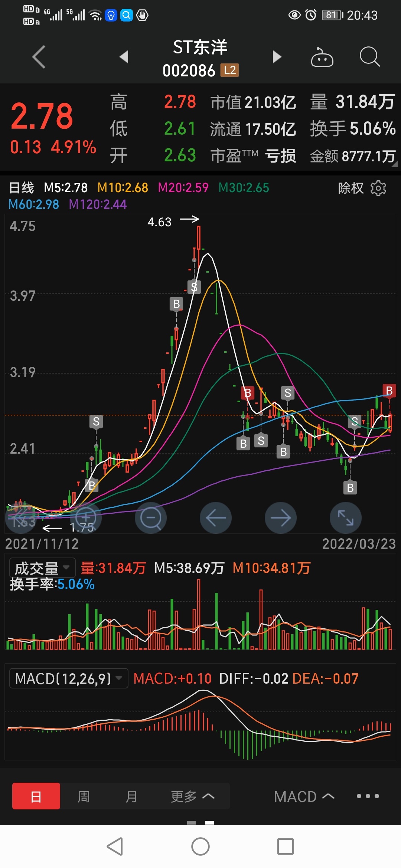Image resolution: width=401 pixels, height=868 pixels.
Task: Select 日 daily chart tab
Action: 36,796
